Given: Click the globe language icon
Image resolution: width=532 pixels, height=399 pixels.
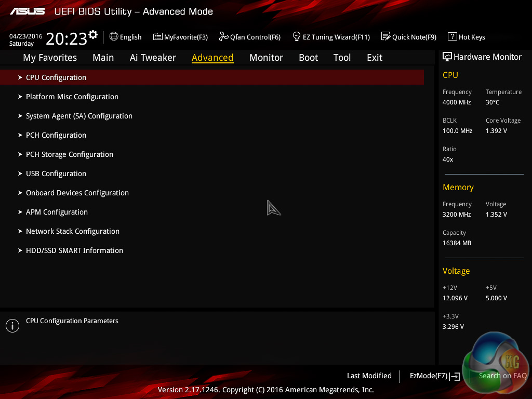Looking at the screenshot, I should click(114, 37).
